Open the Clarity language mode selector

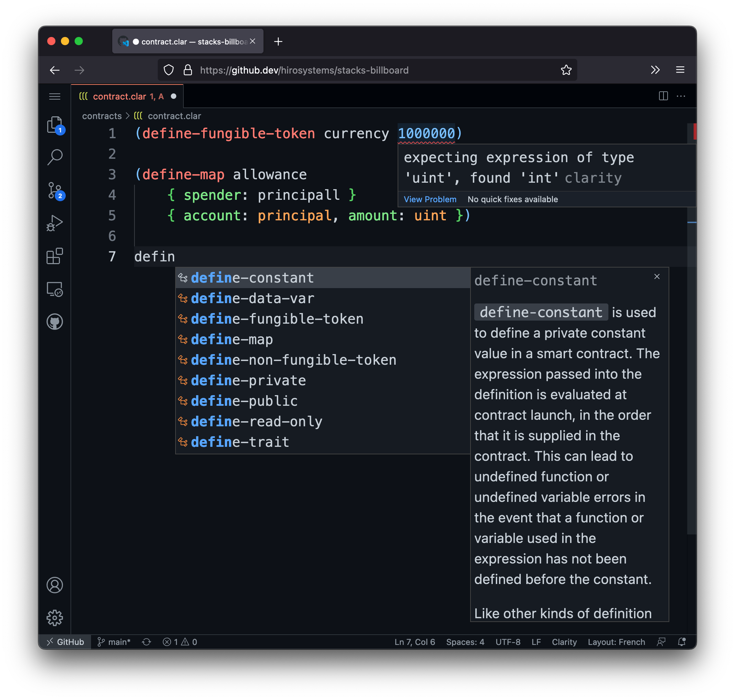(x=564, y=642)
